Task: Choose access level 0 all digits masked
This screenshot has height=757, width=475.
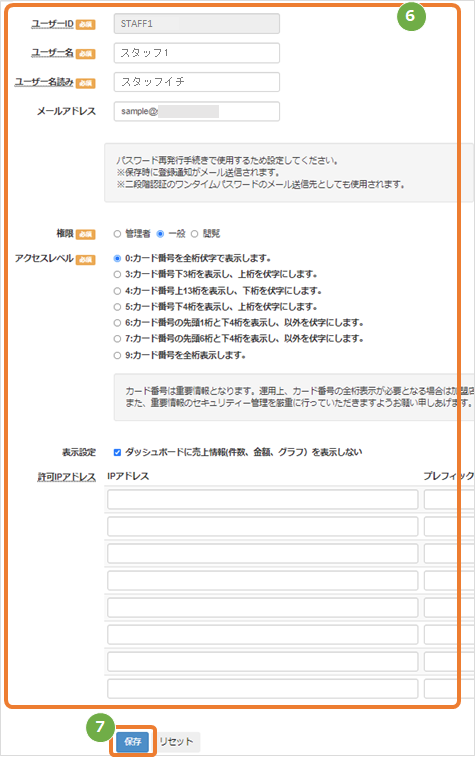Action: click(x=117, y=258)
